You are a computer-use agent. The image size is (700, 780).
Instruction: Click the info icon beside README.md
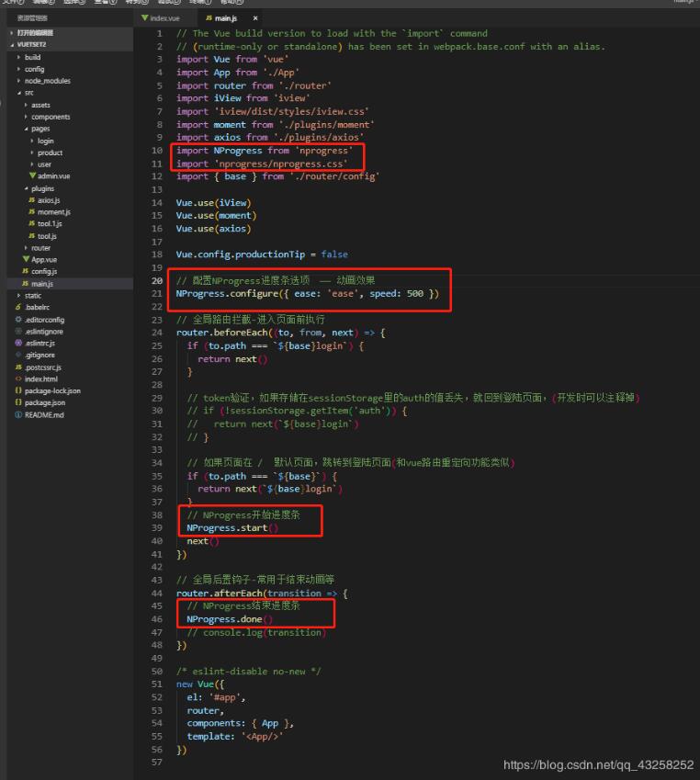[x=18, y=415]
